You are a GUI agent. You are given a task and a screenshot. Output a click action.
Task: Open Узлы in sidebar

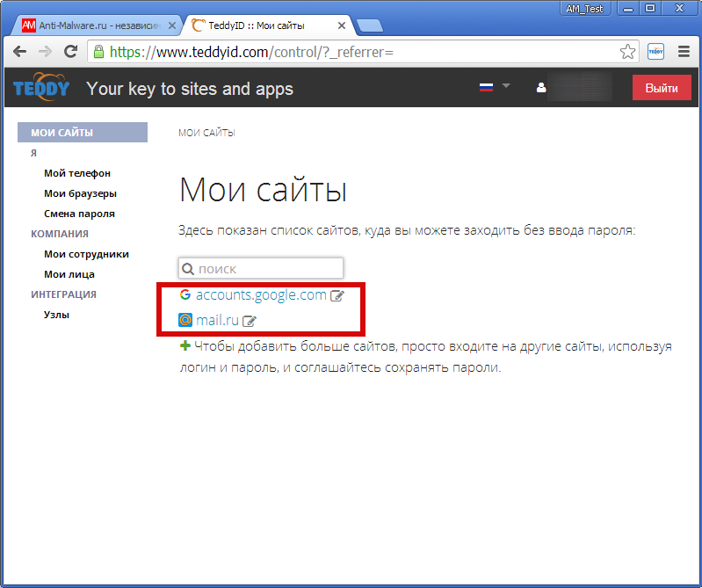[56, 315]
